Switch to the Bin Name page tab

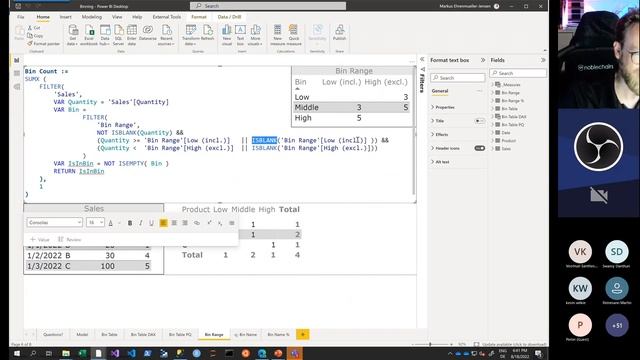pos(245,334)
